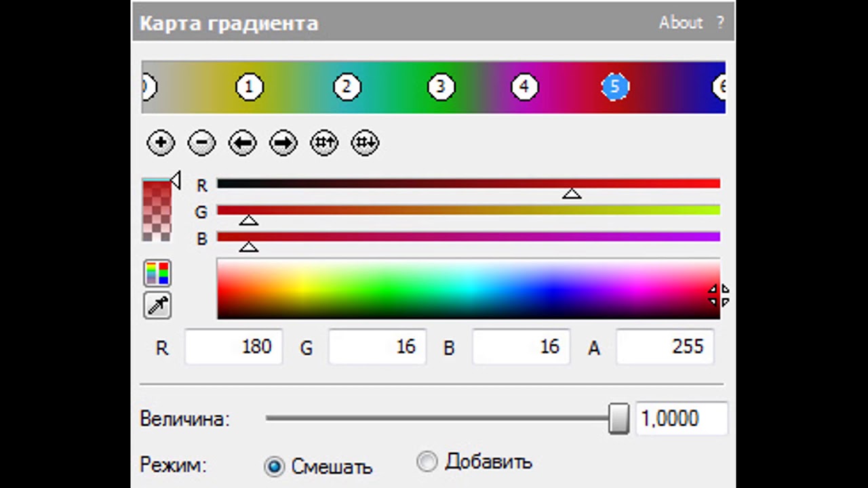Click the About link in header

(x=680, y=22)
